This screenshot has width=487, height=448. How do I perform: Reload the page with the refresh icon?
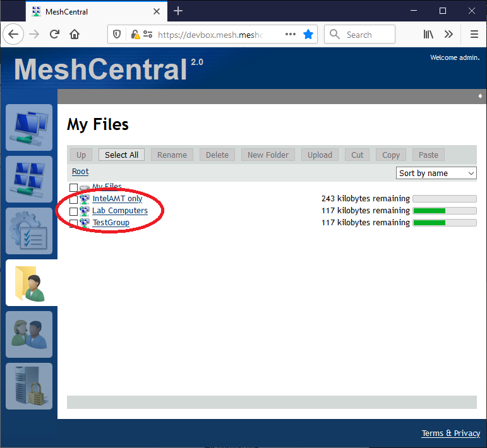[55, 34]
